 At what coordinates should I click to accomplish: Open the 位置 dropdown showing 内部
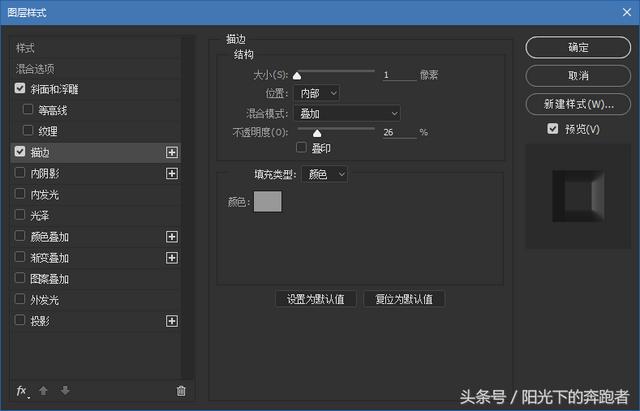316,93
